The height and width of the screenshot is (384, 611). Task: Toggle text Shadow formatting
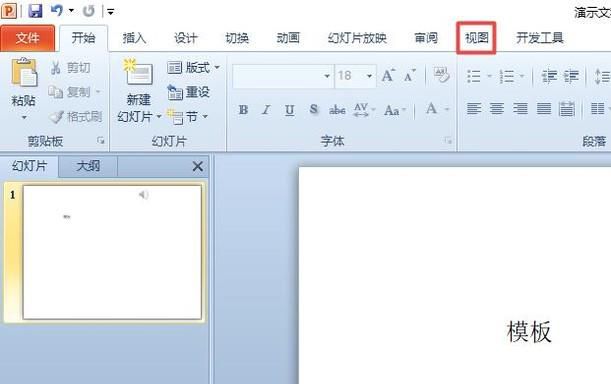tap(314, 110)
